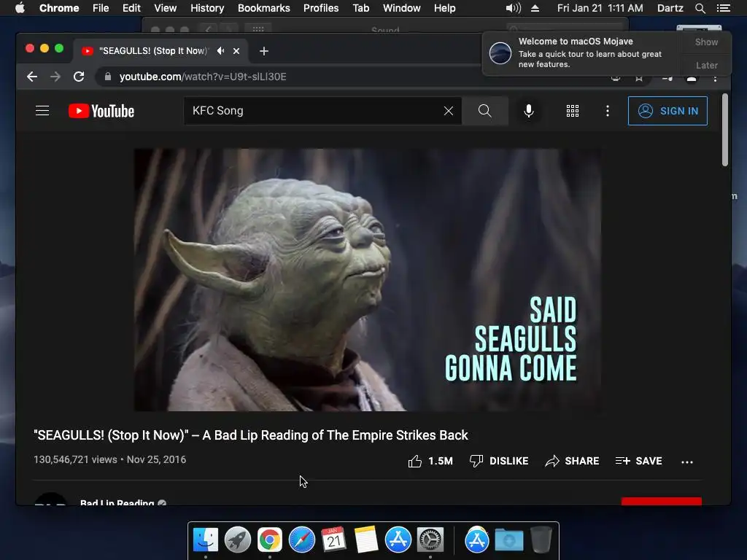Open more actions ellipsis below the video

pyautogui.click(x=687, y=462)
